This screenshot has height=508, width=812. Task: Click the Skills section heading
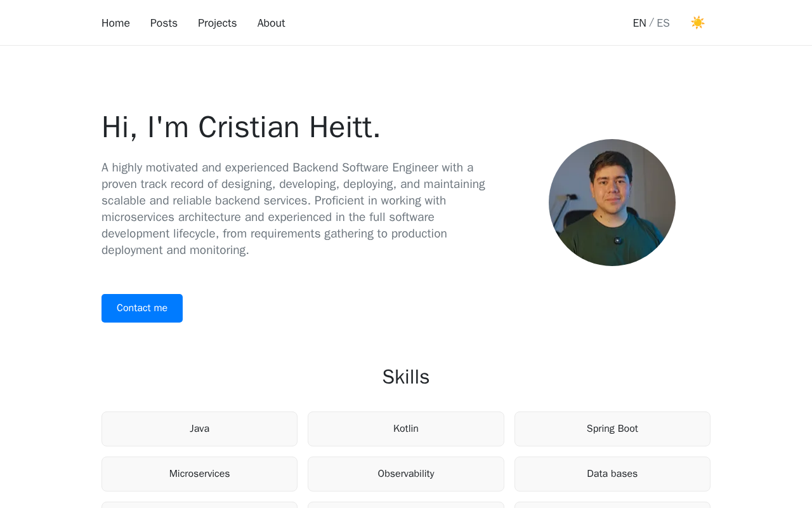405,377
